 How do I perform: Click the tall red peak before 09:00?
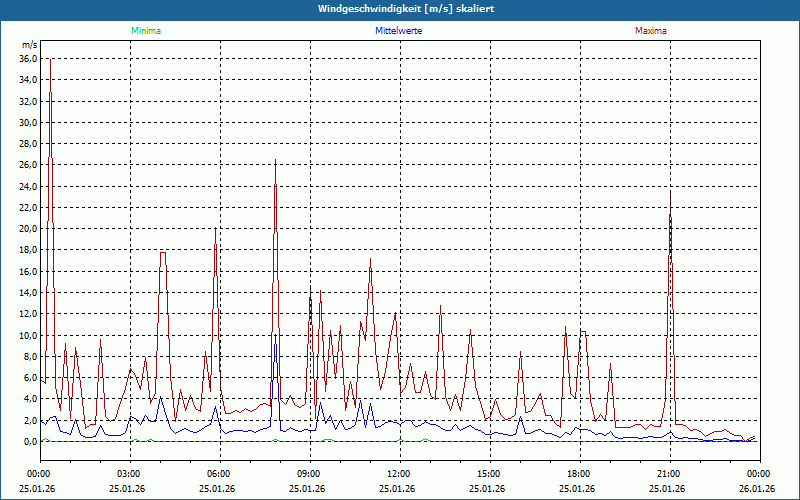(x=275, y=160)
